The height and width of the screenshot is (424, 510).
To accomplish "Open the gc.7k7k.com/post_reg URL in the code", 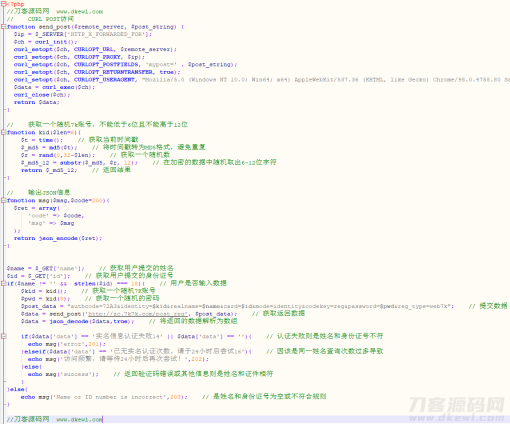I will [x=138, y=314].
